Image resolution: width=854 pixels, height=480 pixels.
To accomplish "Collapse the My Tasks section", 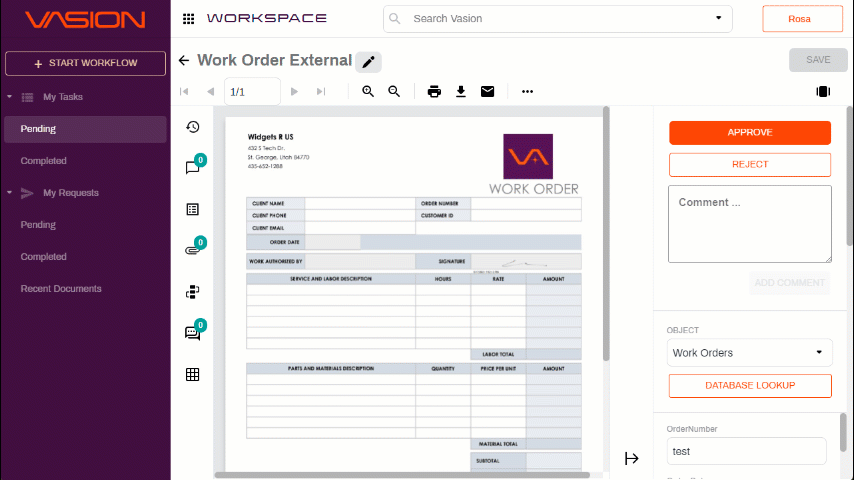I will (9, 96).
